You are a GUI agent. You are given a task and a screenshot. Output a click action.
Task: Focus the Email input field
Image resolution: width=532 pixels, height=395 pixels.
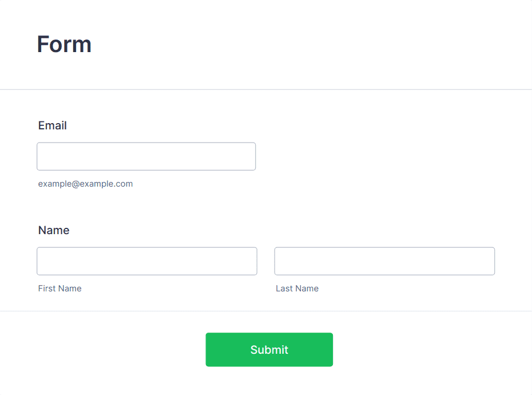pos(146,156)
